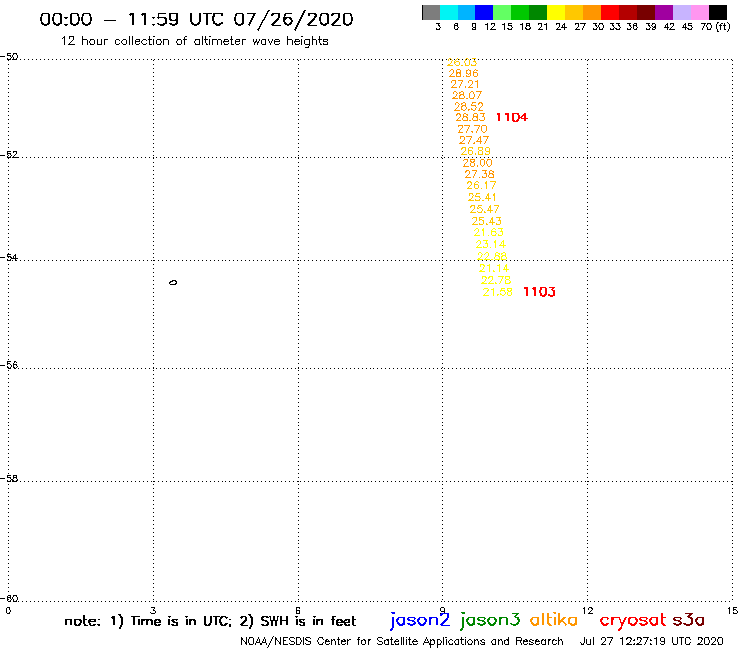Click the black swatch in the color scale
Screen dimensions: 740x650
[x=718, y=12]
